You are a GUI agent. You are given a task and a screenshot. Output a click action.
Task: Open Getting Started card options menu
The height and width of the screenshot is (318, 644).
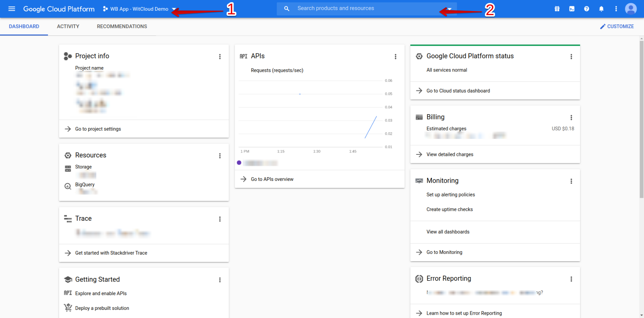click(220, 280)
